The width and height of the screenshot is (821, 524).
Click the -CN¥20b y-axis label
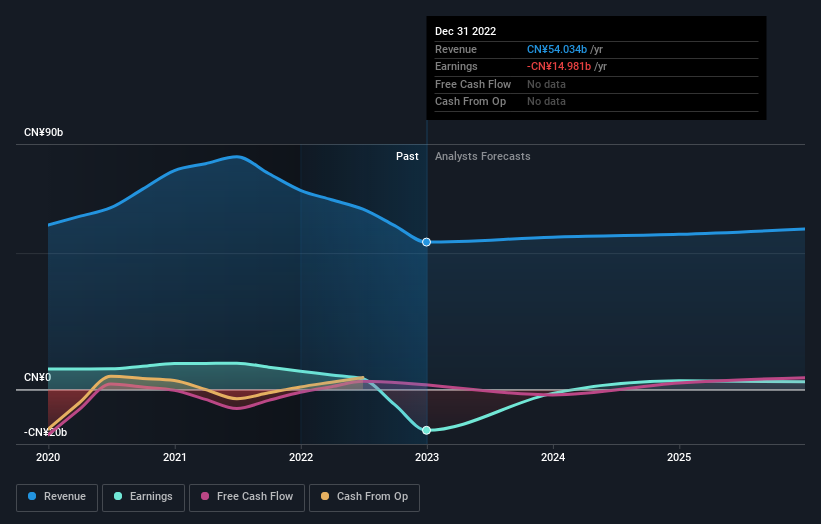point(46,432)
